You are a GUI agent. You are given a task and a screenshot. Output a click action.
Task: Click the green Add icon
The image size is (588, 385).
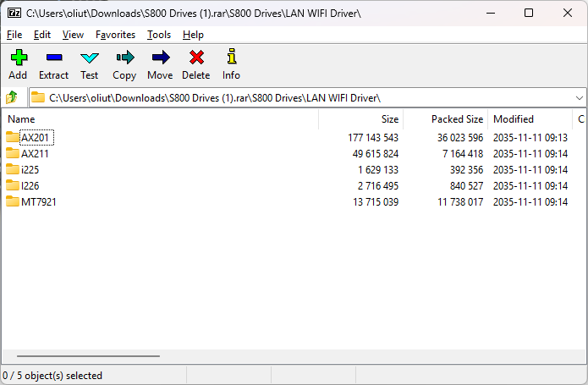point(18,58)
